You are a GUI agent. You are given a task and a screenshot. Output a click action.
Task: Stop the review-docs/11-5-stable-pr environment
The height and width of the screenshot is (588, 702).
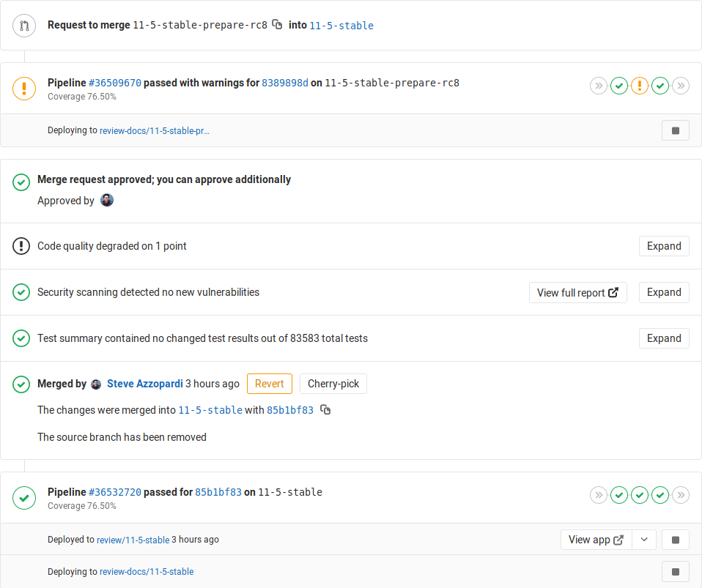coord(675,130)
